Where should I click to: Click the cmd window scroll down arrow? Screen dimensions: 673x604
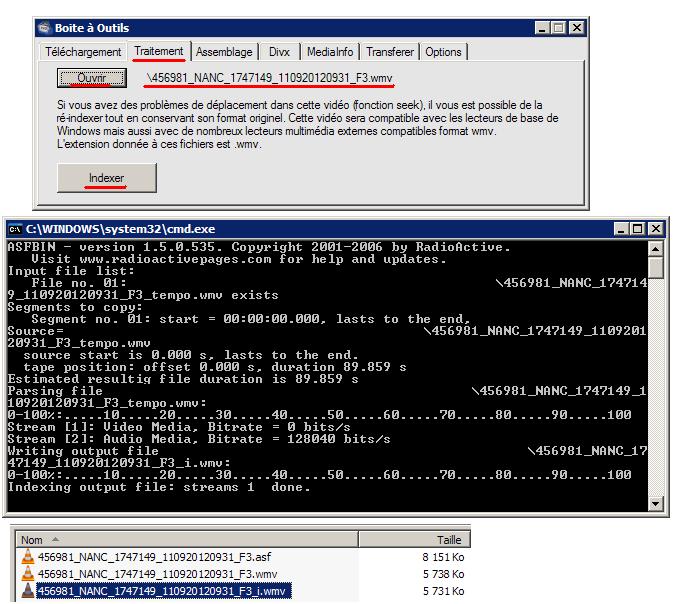656,504
